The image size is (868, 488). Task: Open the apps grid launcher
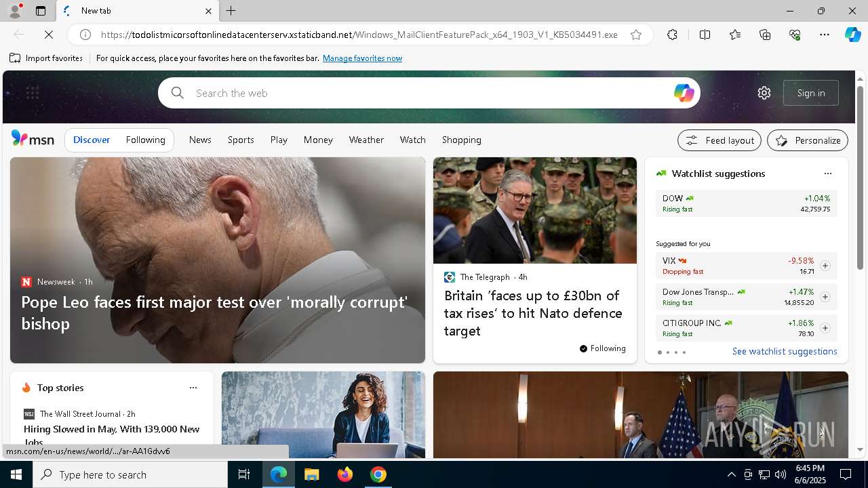tap(32, 93)
